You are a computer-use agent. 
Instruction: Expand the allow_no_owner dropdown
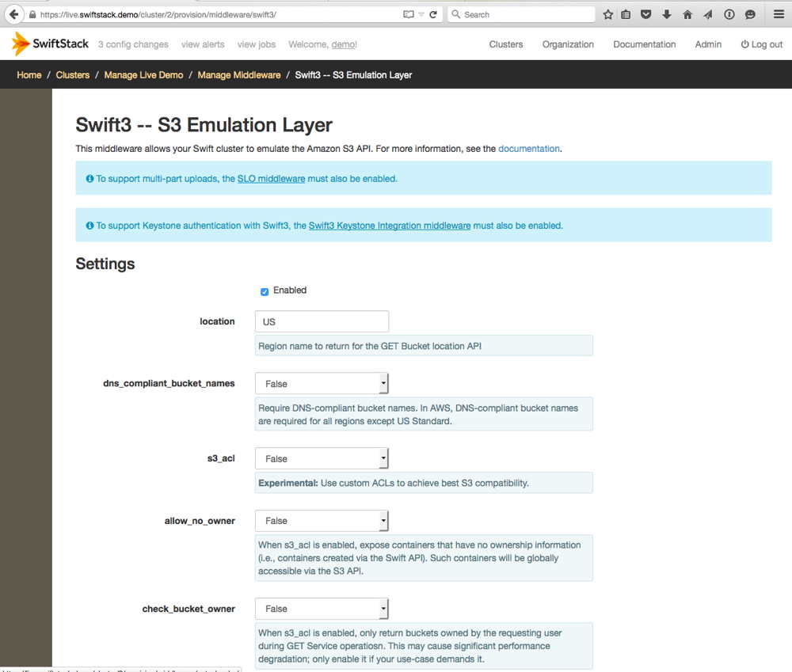click(x=322, y=521)
